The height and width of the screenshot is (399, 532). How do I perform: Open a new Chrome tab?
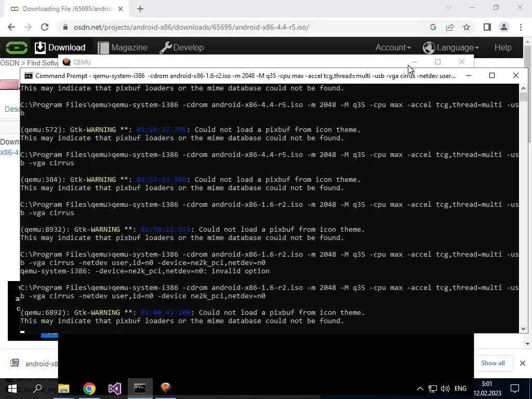coord(140,9)
